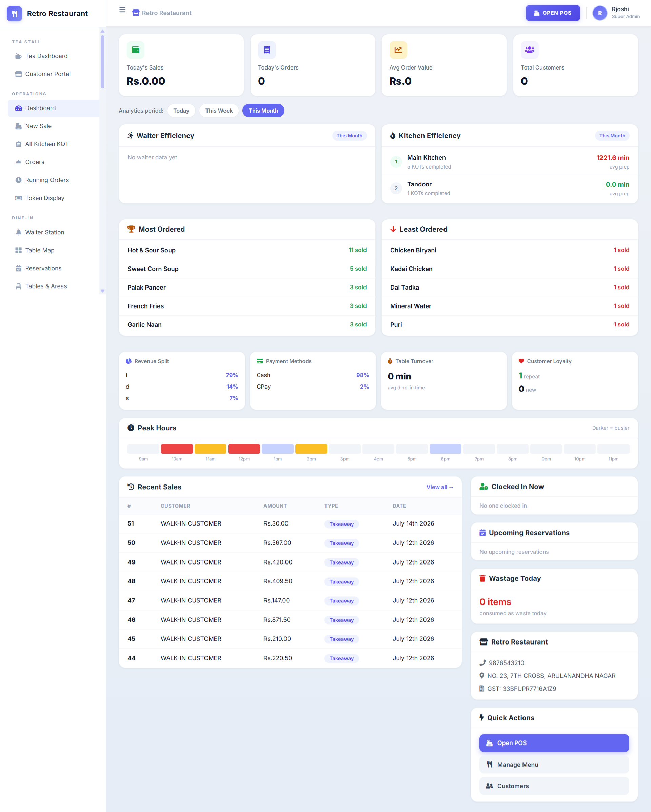
Task: Select the This Month analytics period
Action: click(x=263, y=111)
